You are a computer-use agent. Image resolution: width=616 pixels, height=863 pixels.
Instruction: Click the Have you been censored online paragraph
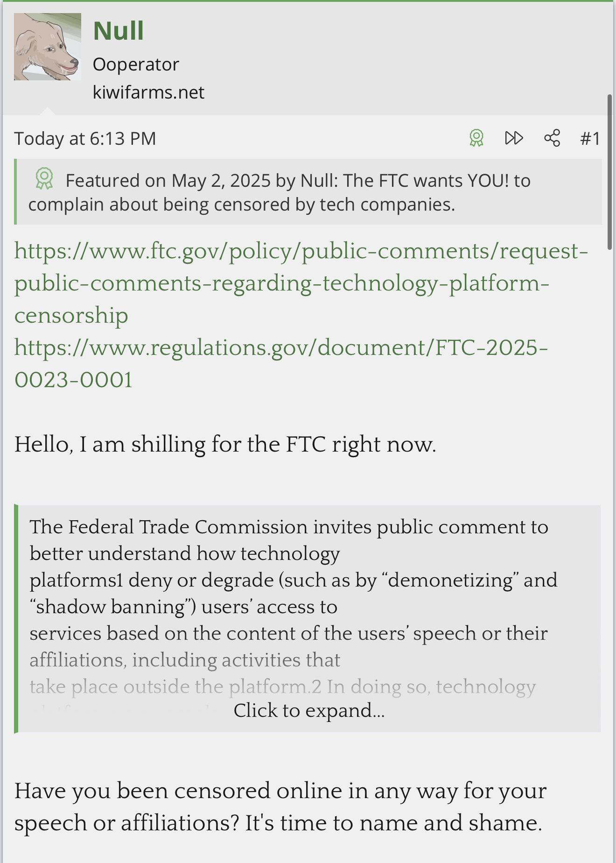tap(280, 806)
